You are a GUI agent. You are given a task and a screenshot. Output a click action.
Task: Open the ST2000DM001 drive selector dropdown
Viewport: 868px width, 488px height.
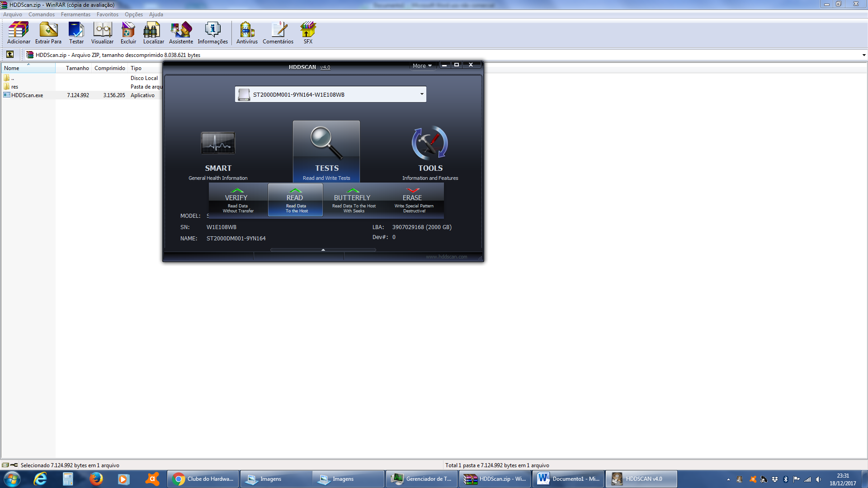pyautogui.click(x=330, y=94)
